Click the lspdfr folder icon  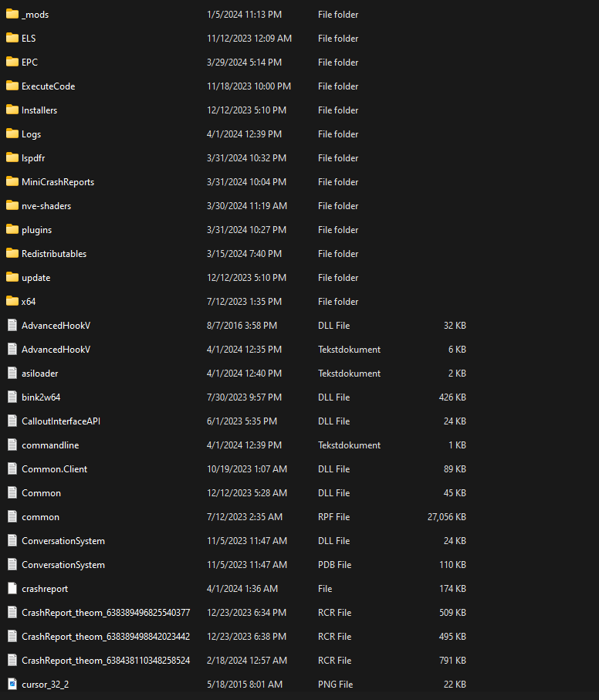(x=12, y=158)
